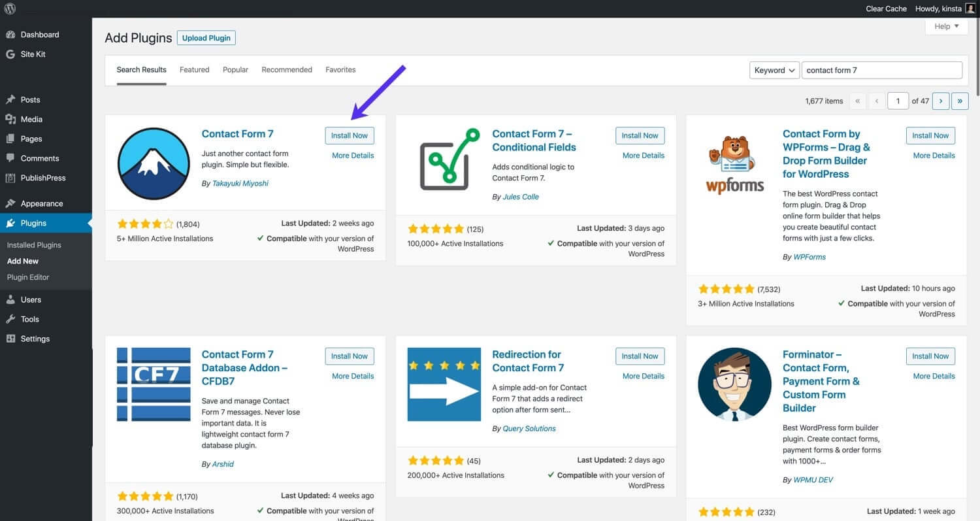Open More Details for Forminator

pos(934,377)
